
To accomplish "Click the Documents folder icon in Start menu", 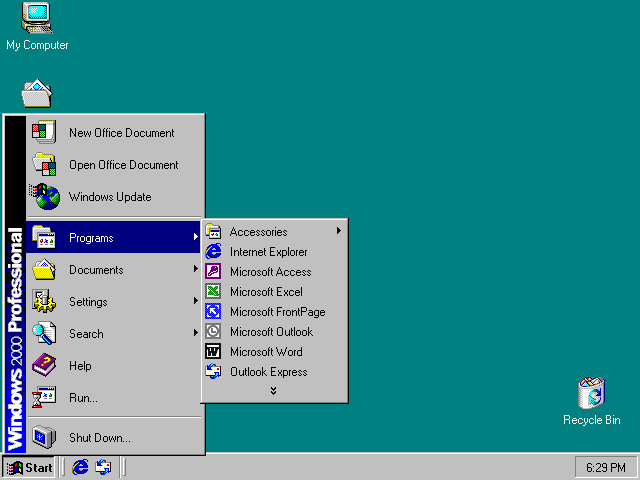I will 44,269.
